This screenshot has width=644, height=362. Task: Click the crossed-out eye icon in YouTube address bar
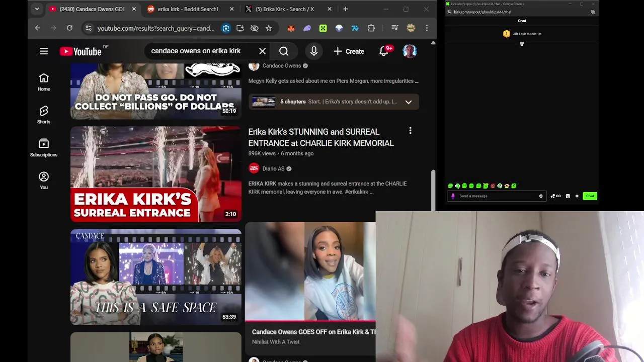point(255,28)
